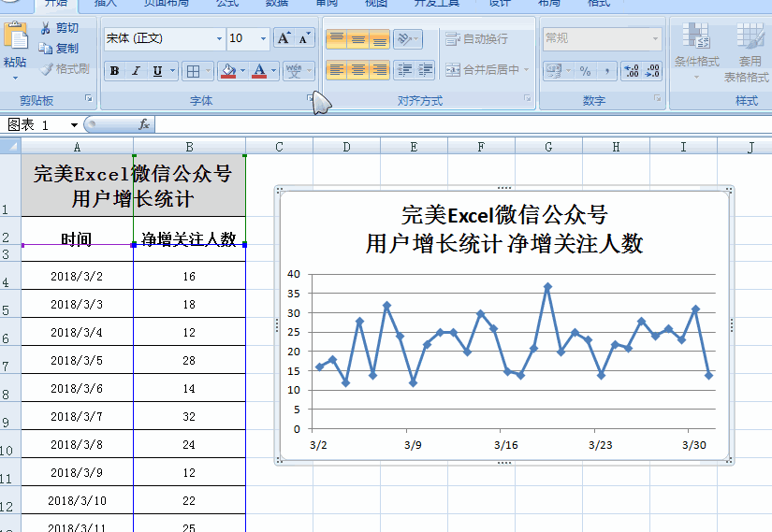Open the Paste options dropdown arrow
The height and width of the screenshot is (532, 772).
point(15,79)
